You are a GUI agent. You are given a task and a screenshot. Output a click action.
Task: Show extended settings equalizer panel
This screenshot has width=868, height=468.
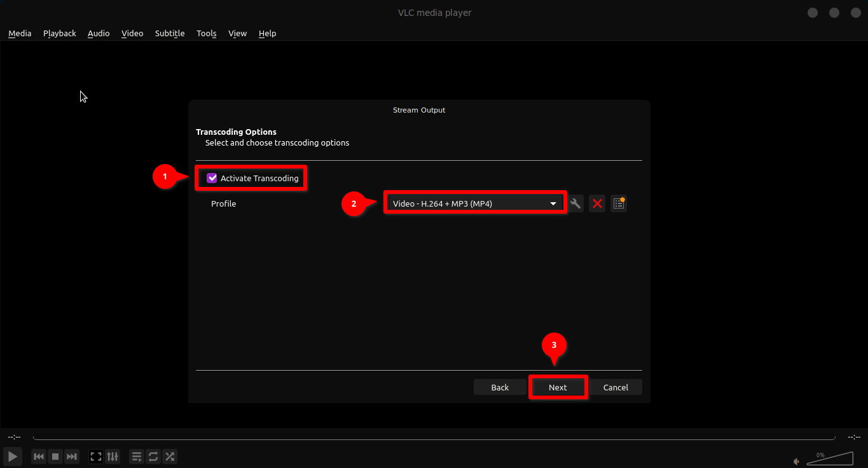113,457
